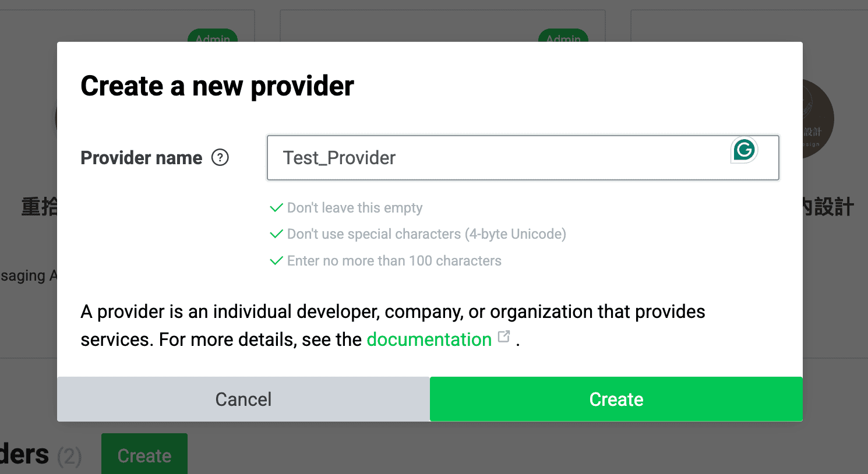Click the help icon beside Provider name
The height and width of the screenshot is (474, 868).
(220, 158)
